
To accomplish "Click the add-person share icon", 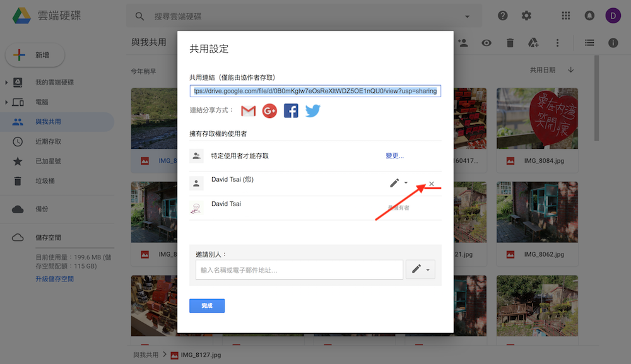I will tap(463, 43).
